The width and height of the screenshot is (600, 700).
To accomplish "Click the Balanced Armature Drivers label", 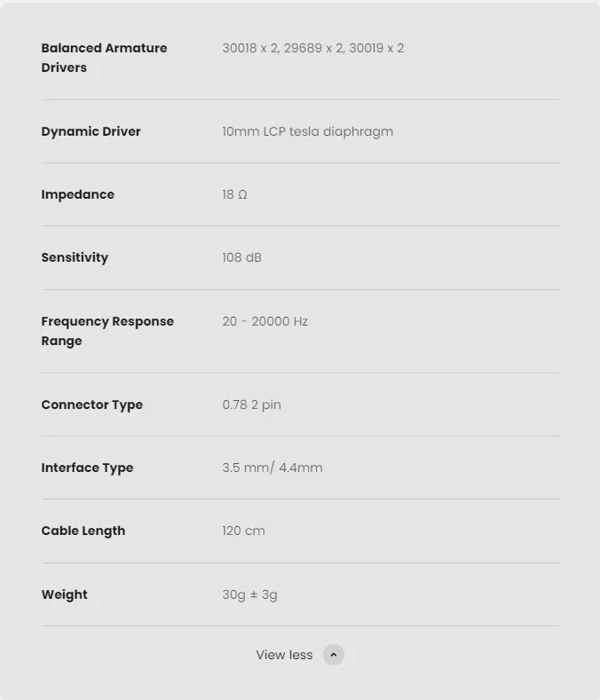I will tap(104, 58).
